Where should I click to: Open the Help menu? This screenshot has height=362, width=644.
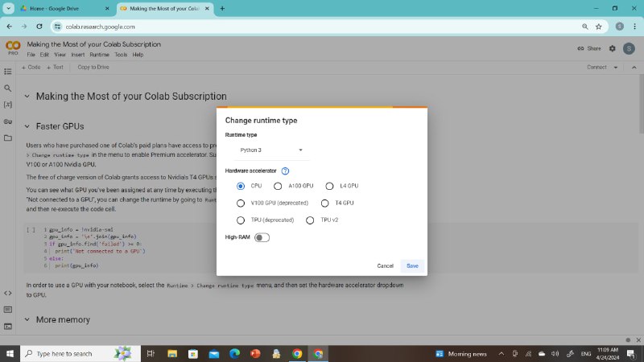[x=138, y=55]
